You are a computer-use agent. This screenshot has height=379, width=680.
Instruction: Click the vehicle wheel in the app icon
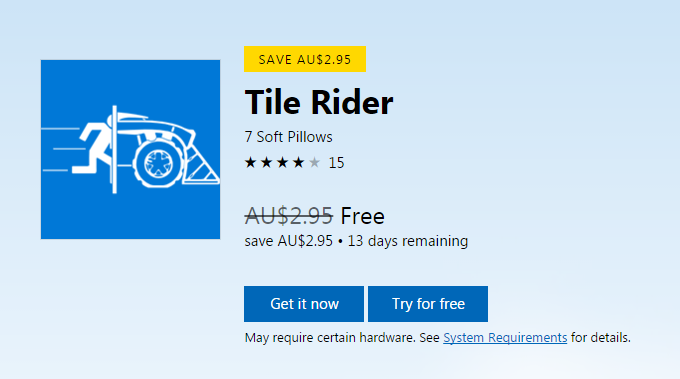[x=158, y=164]
